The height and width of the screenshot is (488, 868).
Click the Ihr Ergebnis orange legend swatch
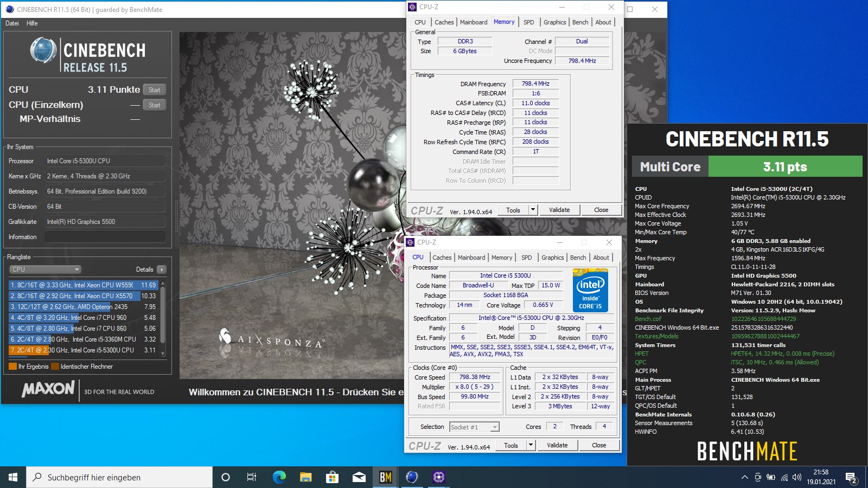pos(12,367)
